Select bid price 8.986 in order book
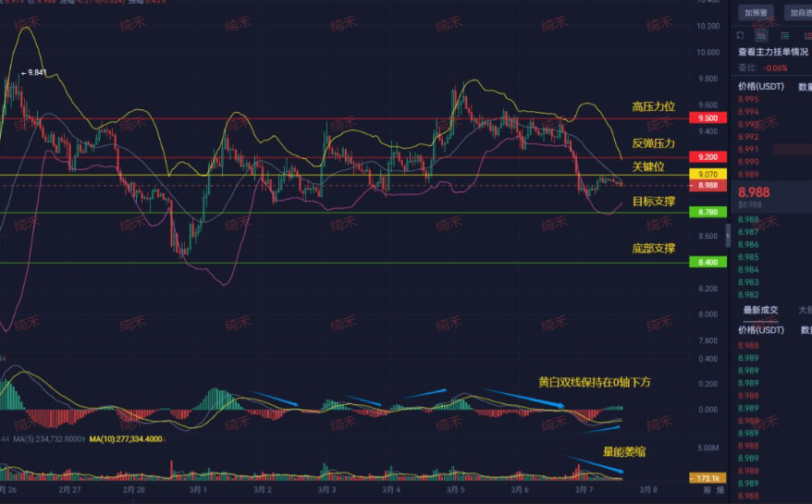812x504 pixels. pos(748,244)
